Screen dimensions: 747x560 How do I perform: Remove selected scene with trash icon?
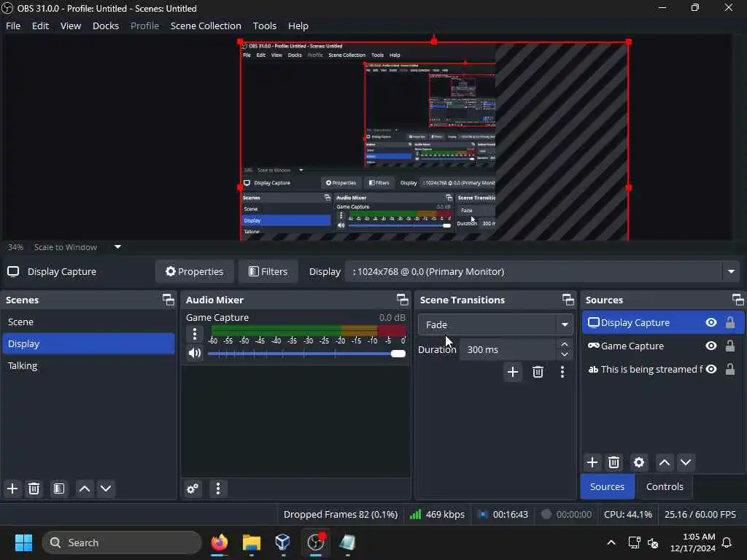34,489
